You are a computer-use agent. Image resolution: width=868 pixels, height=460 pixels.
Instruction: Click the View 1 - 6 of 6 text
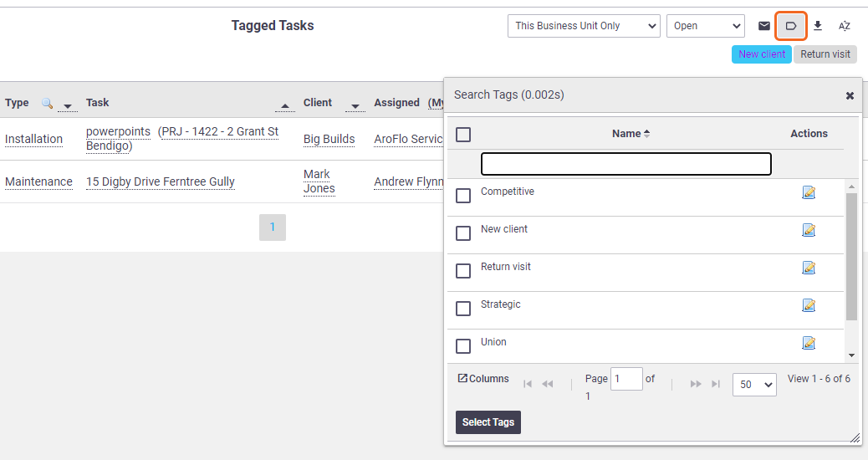click(x=819, y=379)
